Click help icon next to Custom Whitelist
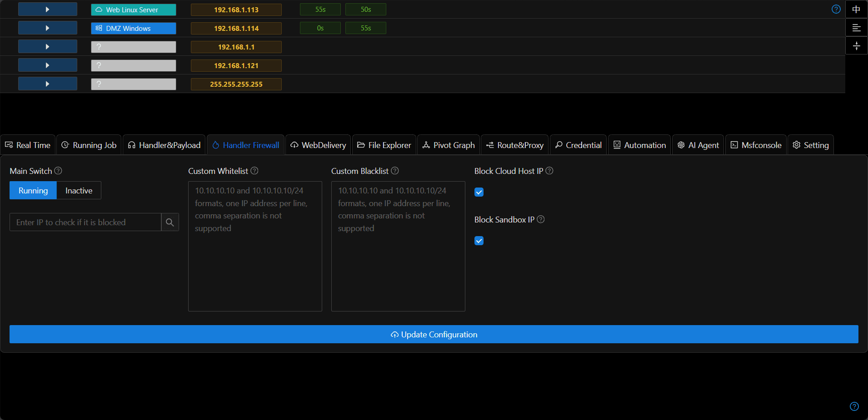The image size is (868, 420). click(254, 171)
